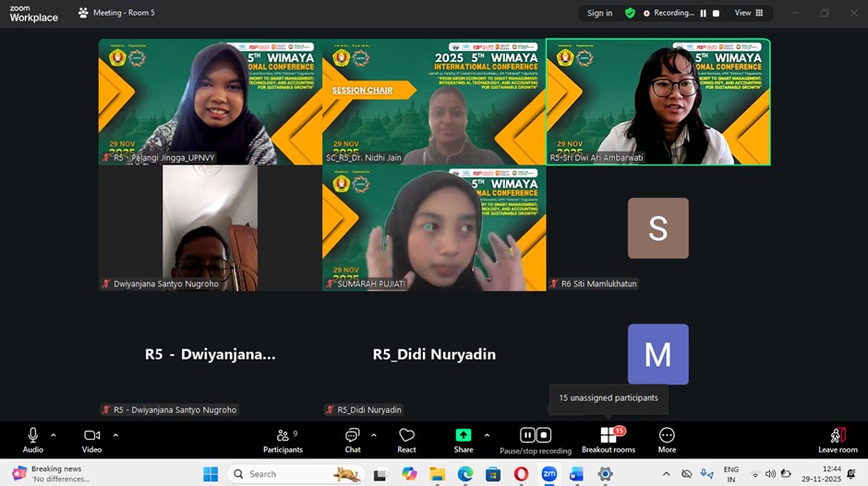Expand the Share options arrow
The image size is (868, 486).
point(487,434)
